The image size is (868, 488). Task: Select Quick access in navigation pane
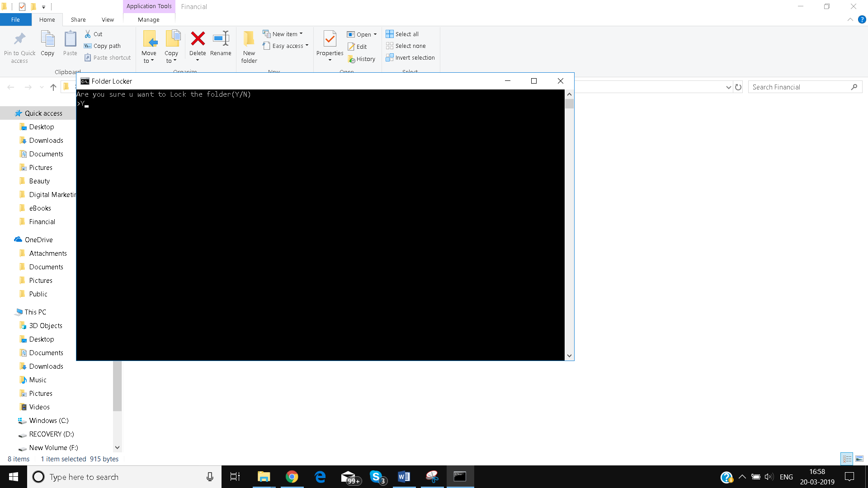coord(43,113)
